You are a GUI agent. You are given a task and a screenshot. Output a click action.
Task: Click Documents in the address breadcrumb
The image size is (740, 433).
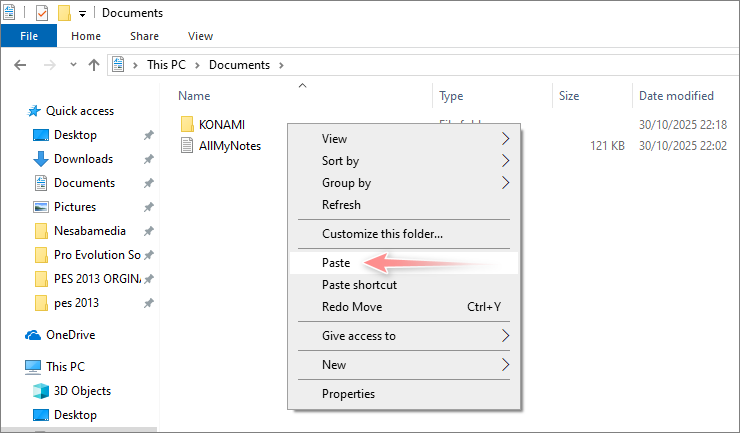pyautogui.click(x=239, y=65)
